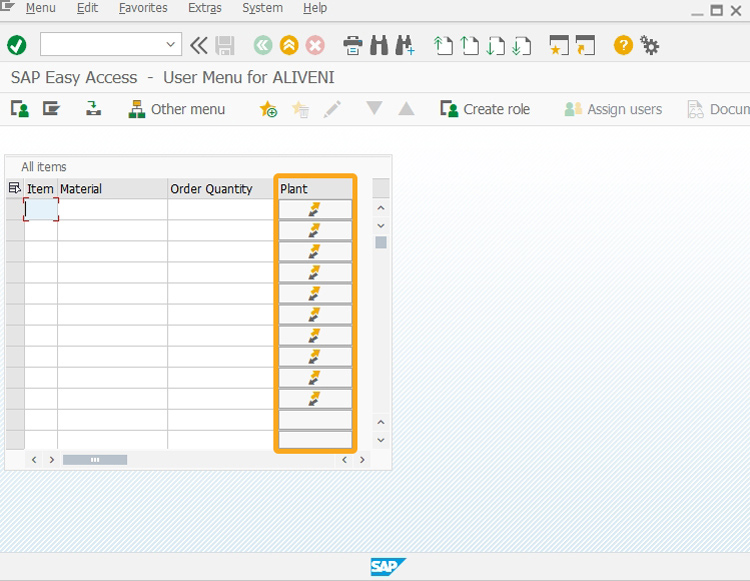Go to First Page icon
The height and width of the screenshot is (581, 750).
(x=443, y=46)
